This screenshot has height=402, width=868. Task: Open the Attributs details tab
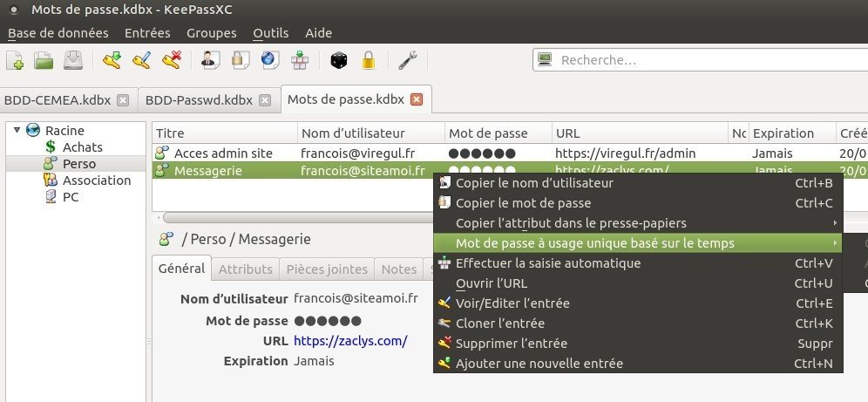[x=245, y=269]
